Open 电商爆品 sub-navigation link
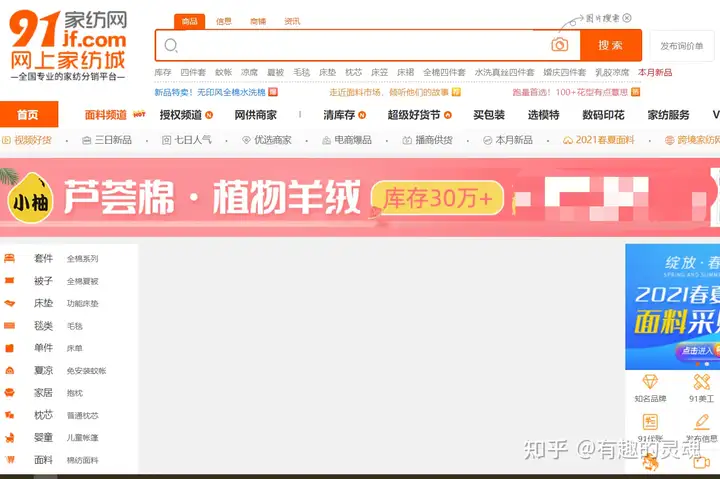Screen dimensions: 720x479 347,140
